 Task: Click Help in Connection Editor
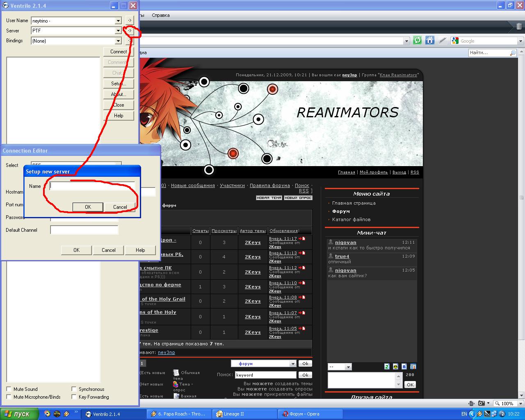(x=140, y=250)
